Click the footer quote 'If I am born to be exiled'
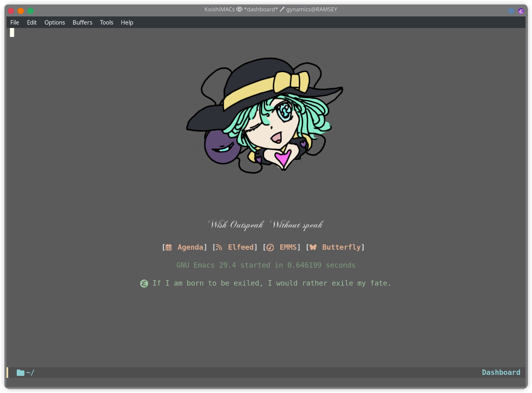This screenshot has width=532, height=393. coord(272,283)
